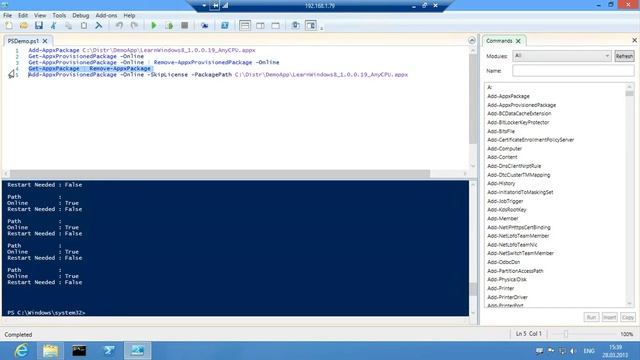Image resolution: width=640 pixels, height=360 pixels.
Task: Cut selection using the scissors icon
Action: pos(53,26)
